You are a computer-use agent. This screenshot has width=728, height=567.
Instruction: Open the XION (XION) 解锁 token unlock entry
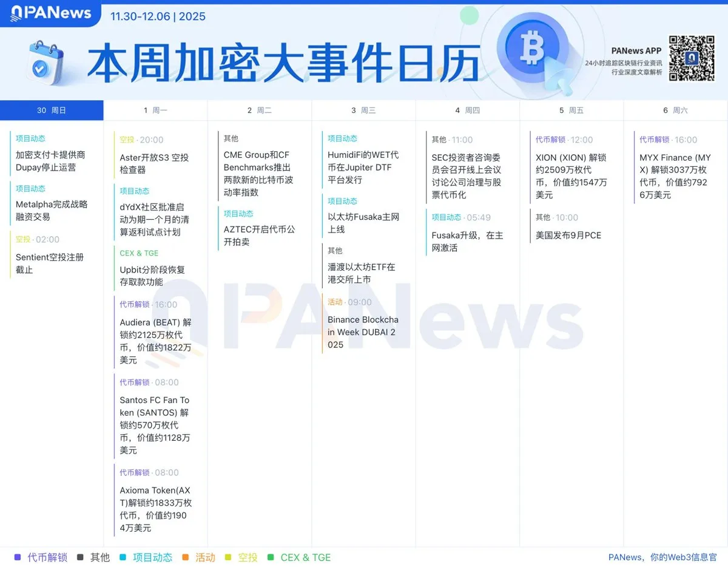point(571,176)
